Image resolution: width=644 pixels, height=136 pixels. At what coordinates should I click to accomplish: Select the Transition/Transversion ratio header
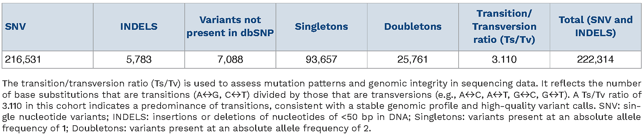(x=504, y=27)
